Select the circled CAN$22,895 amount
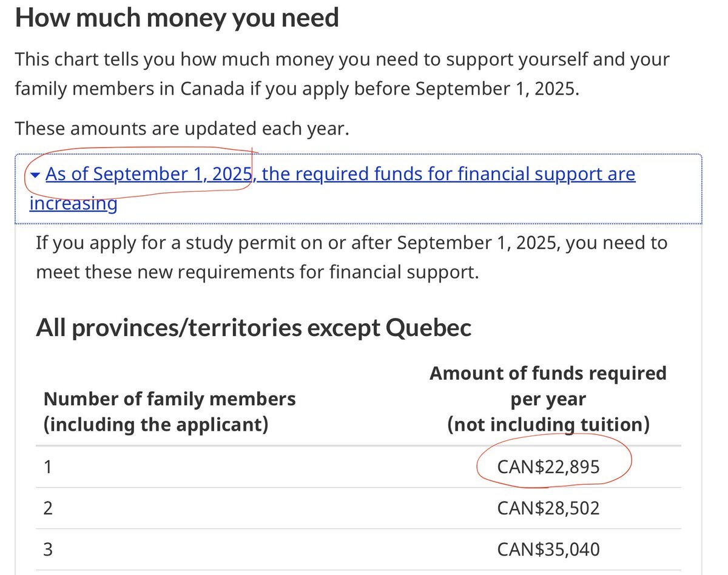The height and width of the screenshot is (575, 728). [548, 467]
